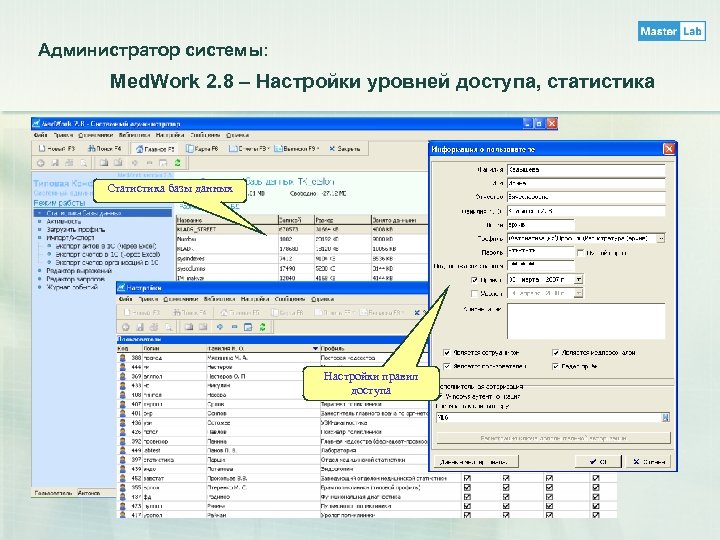Click the round stop icon in main window's second toolbar
The width and height of the screenshot is (720, 540).
pyautogui.click(x=40, y=163)
